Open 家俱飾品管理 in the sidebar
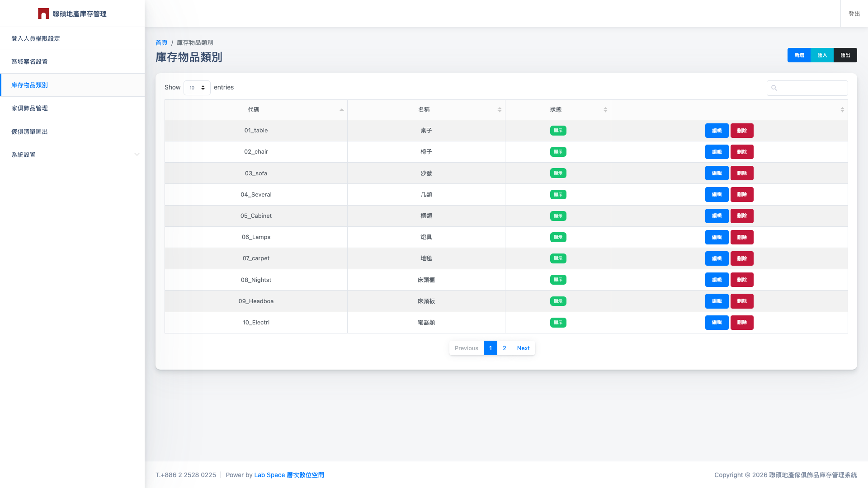This screenshot has height=488, width=868. click(x=29, y=108)
